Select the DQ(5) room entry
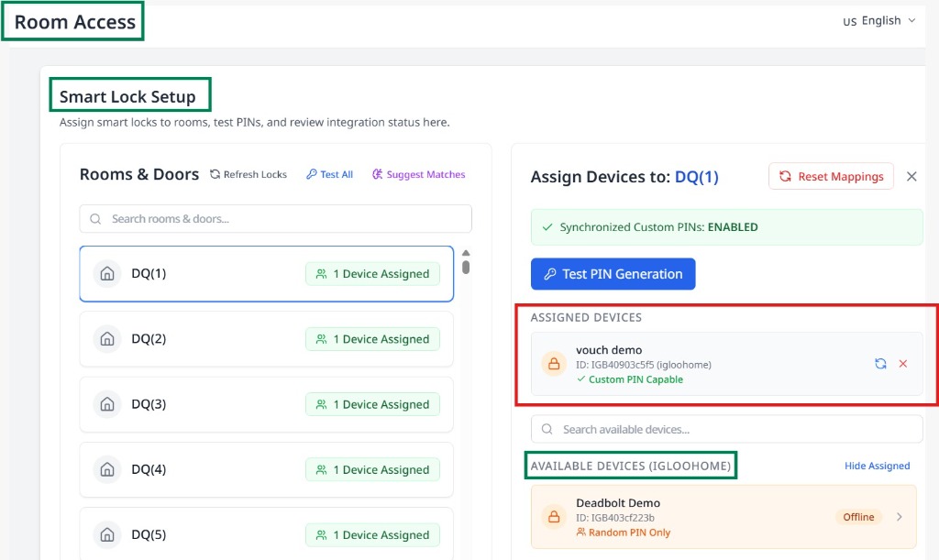 pyautogui.click(x=266, y=534)
